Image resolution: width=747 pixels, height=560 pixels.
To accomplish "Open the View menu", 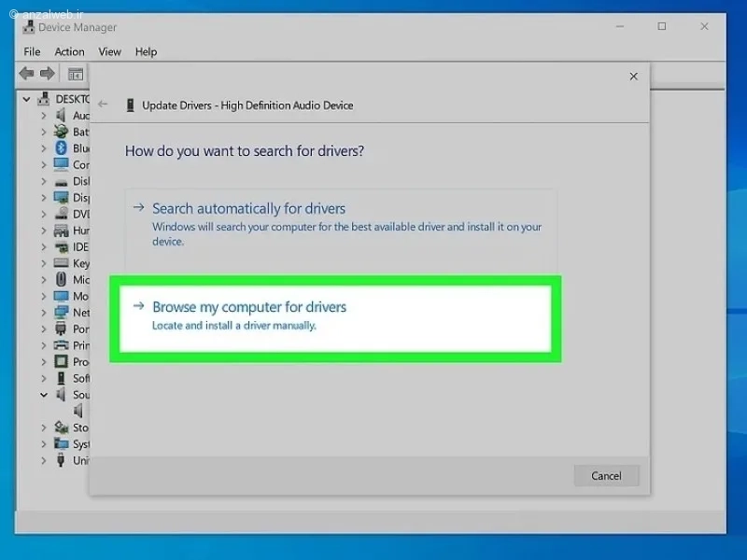I will [109, 51].
